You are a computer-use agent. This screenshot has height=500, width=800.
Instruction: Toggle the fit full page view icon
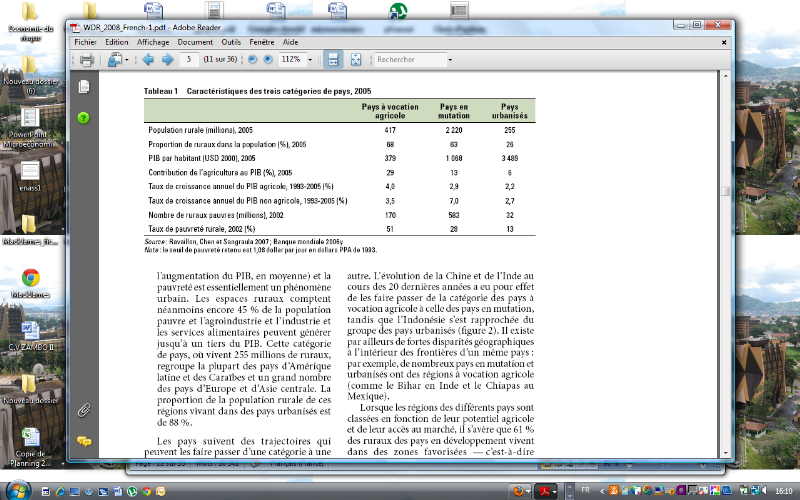pos(356,60)
